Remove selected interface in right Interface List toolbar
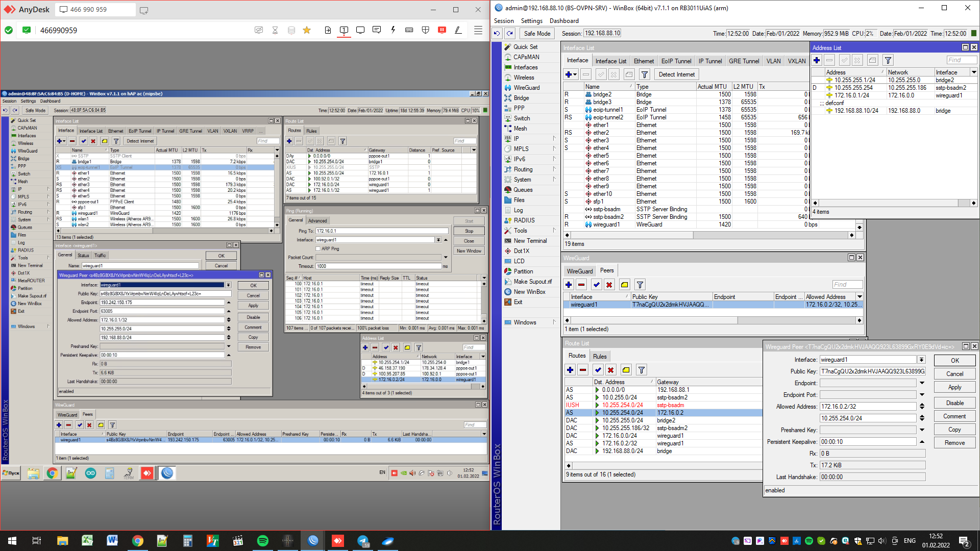 (586, 74)
